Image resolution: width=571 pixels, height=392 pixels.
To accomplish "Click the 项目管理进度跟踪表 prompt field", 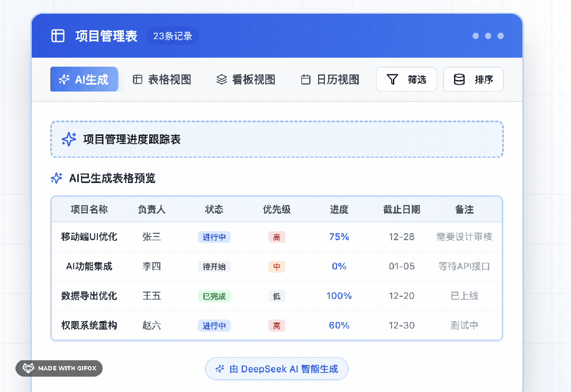I will pos(277,139).
